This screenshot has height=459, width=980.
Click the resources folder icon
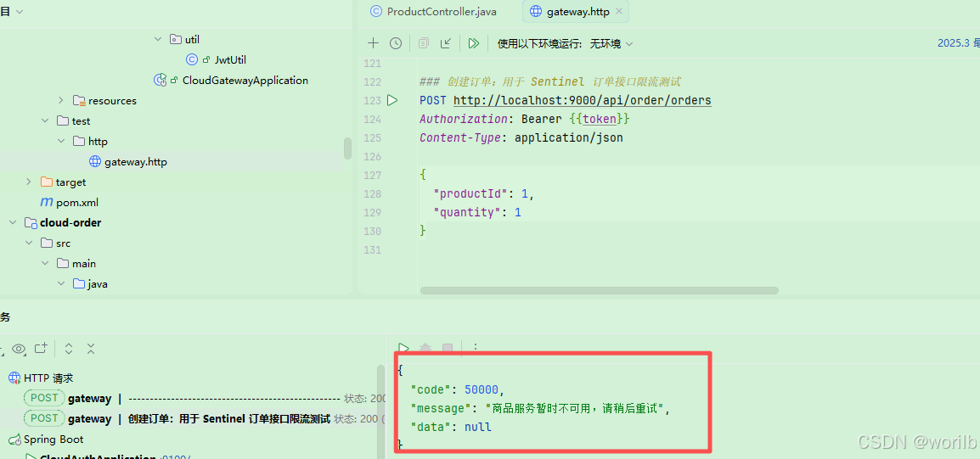coord(79,101)
